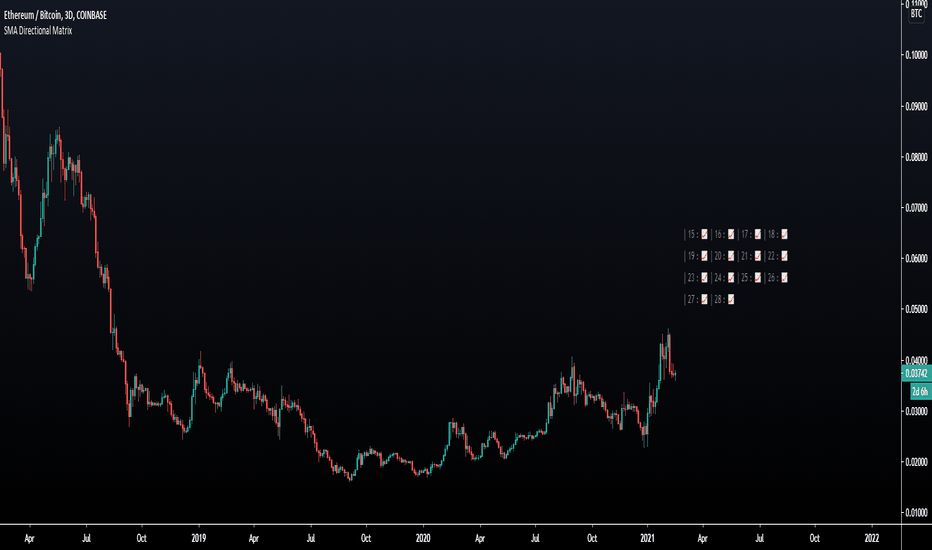This screenshot has height=550, width=932.
Task: Click the chart-up icon next to 25
Action: [x=758, y=278]
